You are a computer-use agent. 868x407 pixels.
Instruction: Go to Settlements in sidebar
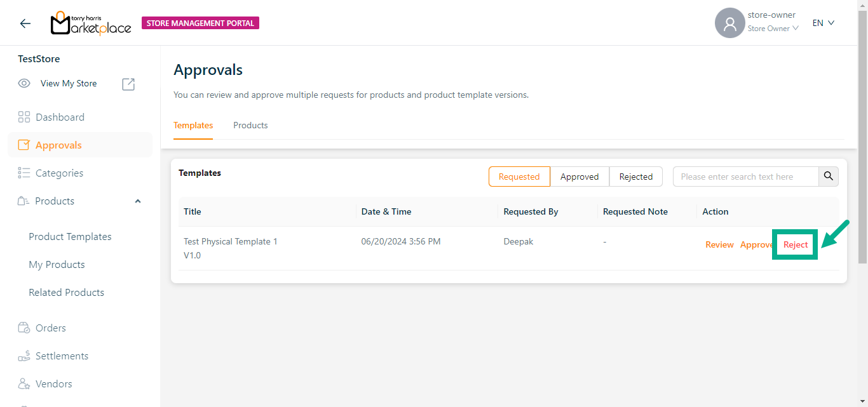62,356
